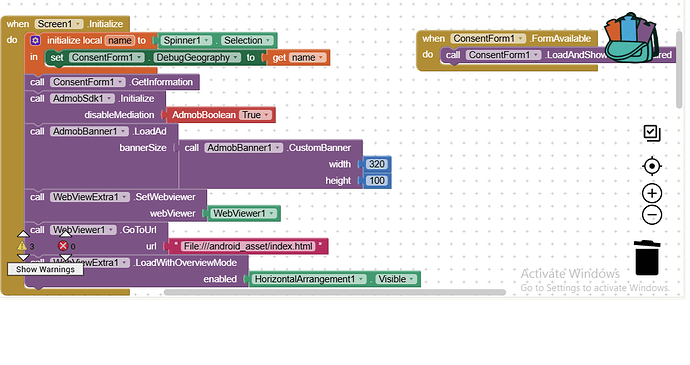Screen dimensions: 690x365
Task: Click the yellow warning triangle icon
Action: tap(22, 246)
